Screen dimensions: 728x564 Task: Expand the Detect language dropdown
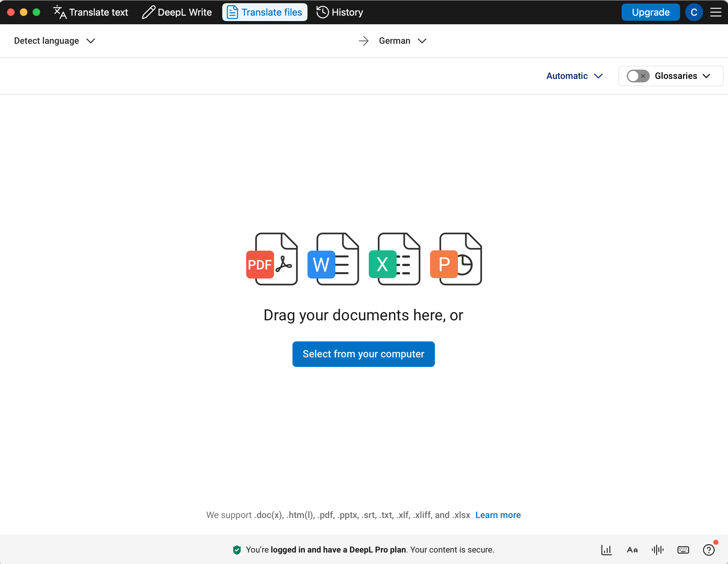pos(55,41)
